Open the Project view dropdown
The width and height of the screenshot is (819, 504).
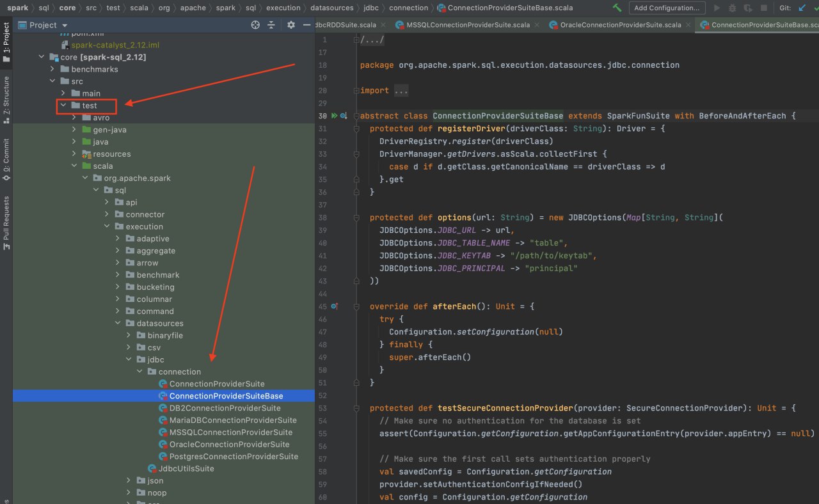click(x=65, y=25)
